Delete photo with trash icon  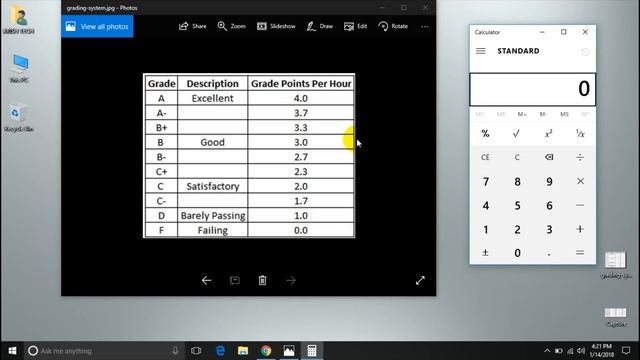[262, 280]
